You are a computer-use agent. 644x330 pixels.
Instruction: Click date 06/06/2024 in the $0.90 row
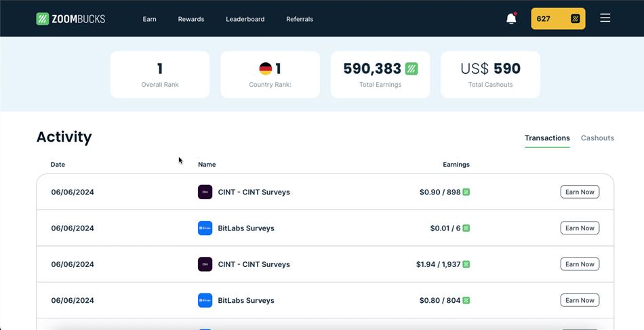pyautogui.click(x=73, y=192)
